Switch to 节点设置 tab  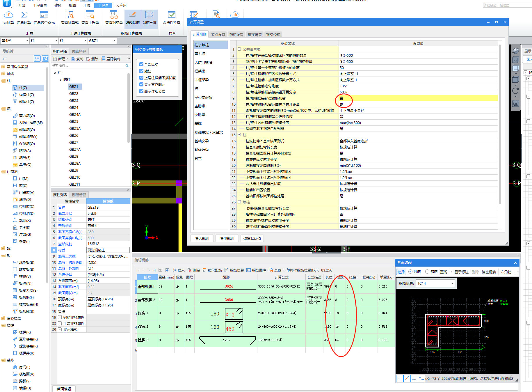point(218,34)
